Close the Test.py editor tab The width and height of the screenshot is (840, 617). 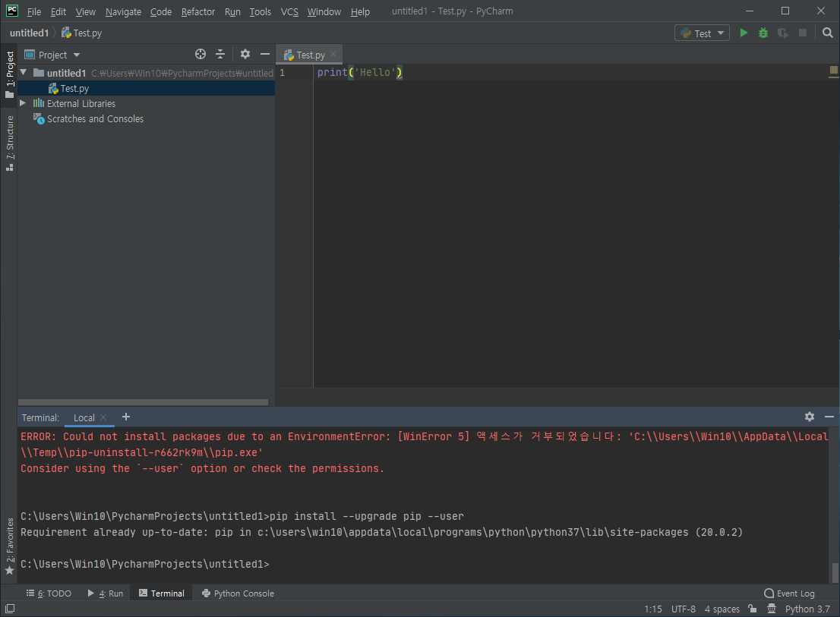(x=333, y=54)
